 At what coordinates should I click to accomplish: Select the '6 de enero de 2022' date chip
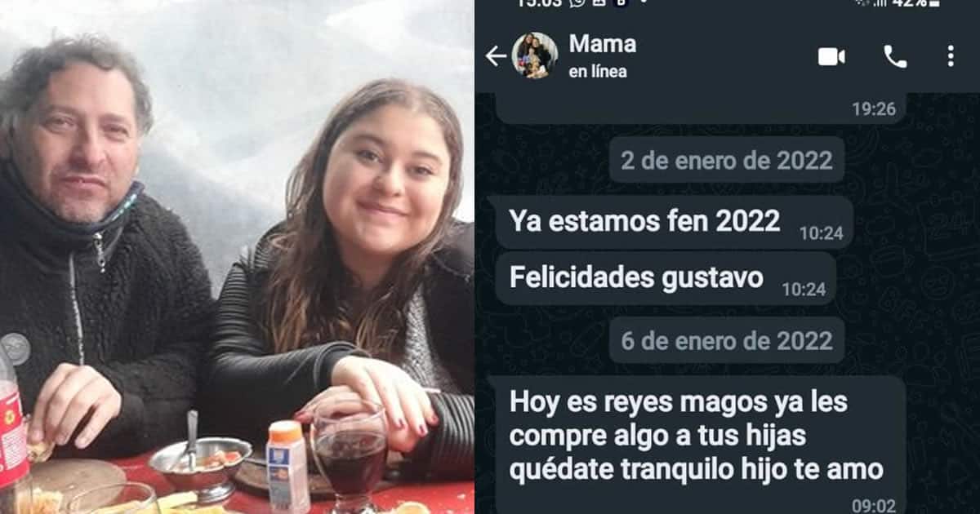tap(727, 340)
